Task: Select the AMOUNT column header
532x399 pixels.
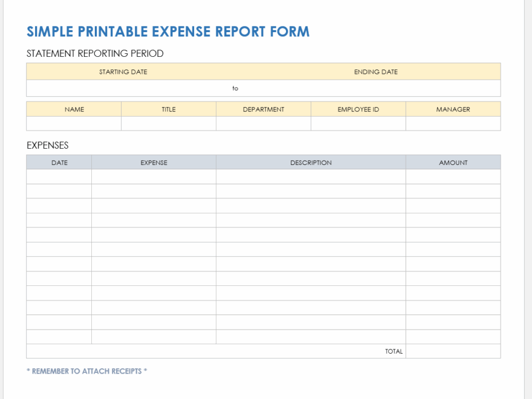Action: point(453,162)
